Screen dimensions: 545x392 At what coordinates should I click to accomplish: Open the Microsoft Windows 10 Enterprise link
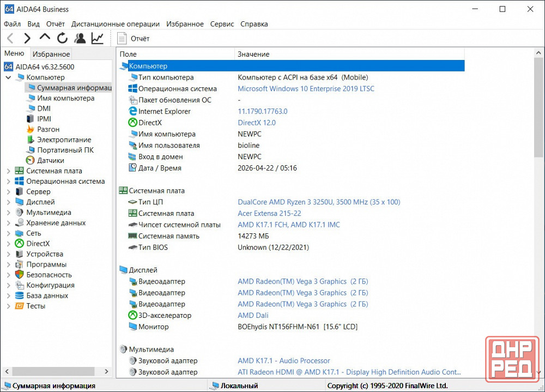click(x=306, y=88)
